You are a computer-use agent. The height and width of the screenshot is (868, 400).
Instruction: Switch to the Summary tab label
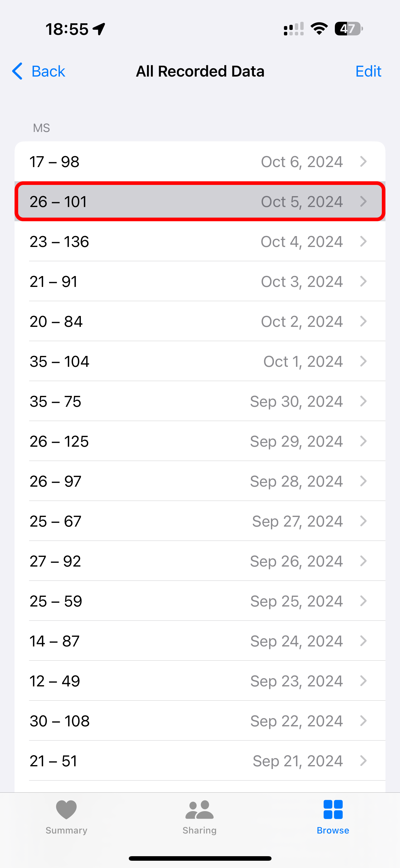coord(66,830)
